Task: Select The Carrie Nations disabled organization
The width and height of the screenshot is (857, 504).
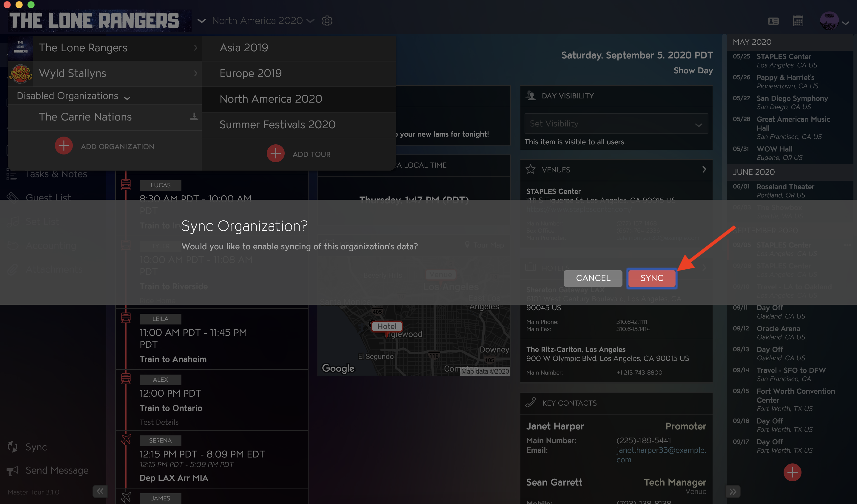Action: pos(105,117)
